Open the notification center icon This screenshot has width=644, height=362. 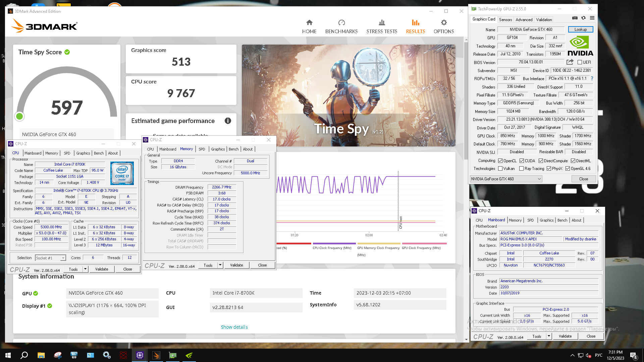[x=634, y=356]
